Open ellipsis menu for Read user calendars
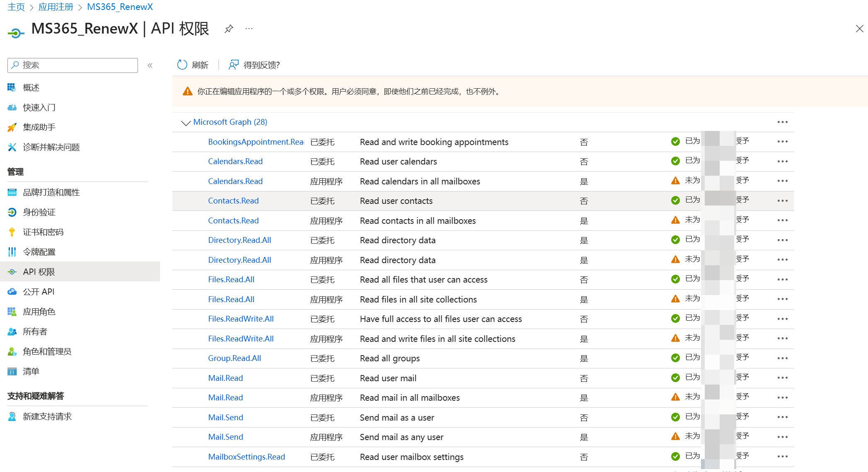The image size is (868, 472). 782,162
